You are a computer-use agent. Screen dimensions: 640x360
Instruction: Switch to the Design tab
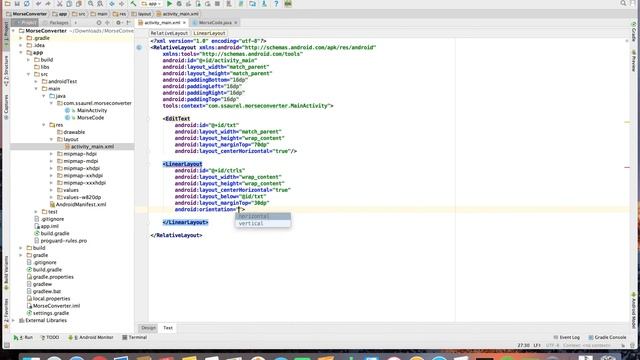coord(148,328)
